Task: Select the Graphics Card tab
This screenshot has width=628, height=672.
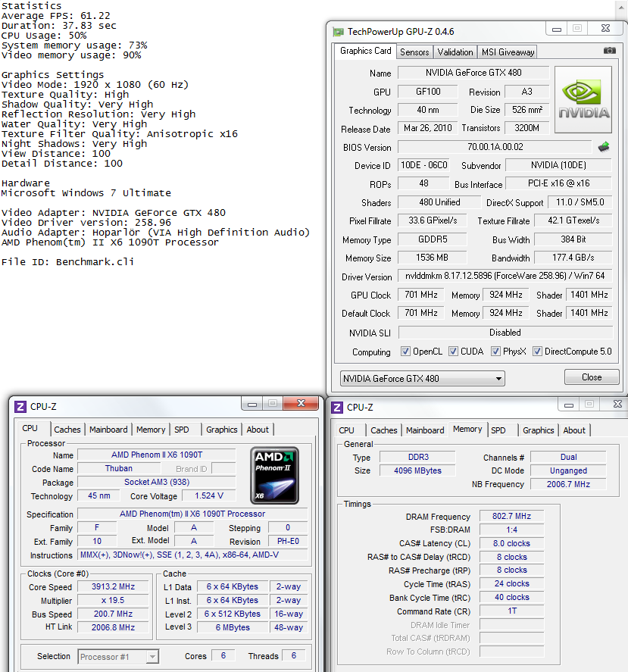Action: (x=365, y=51)
